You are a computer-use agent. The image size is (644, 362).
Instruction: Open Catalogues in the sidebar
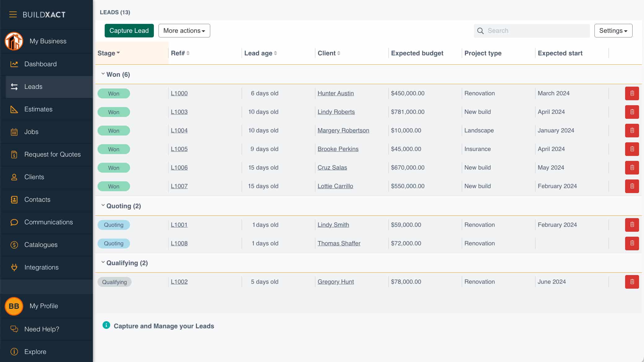pos(41,245)
